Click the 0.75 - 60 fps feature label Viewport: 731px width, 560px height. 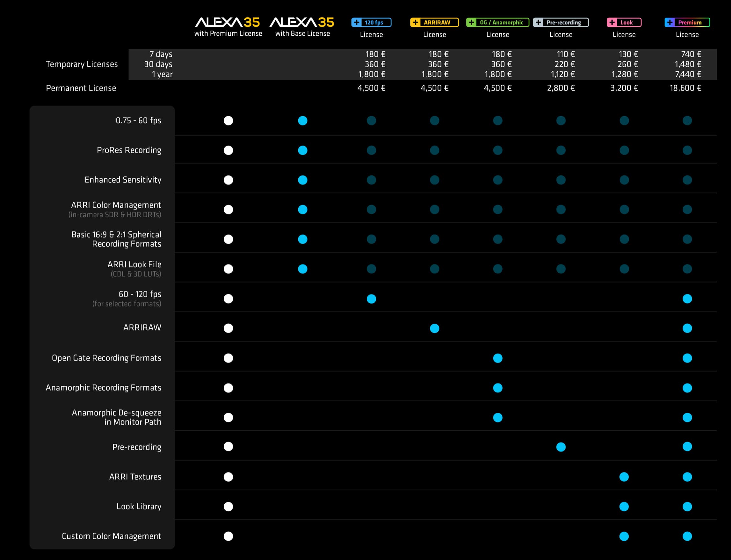138,120
